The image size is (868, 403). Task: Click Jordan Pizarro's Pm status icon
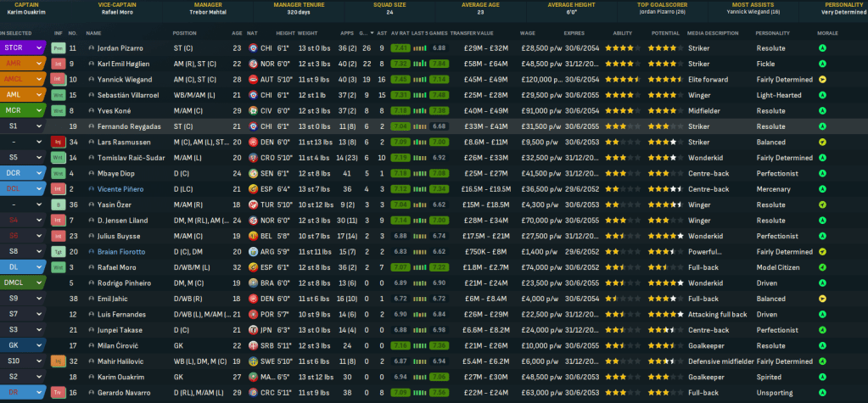click(59, 48)
